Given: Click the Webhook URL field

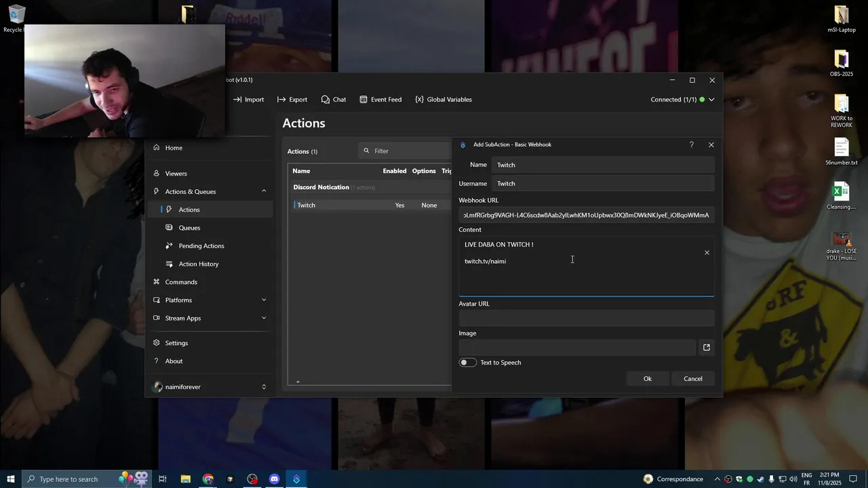Looking at the screenshot, I should [x=587, y=216].
